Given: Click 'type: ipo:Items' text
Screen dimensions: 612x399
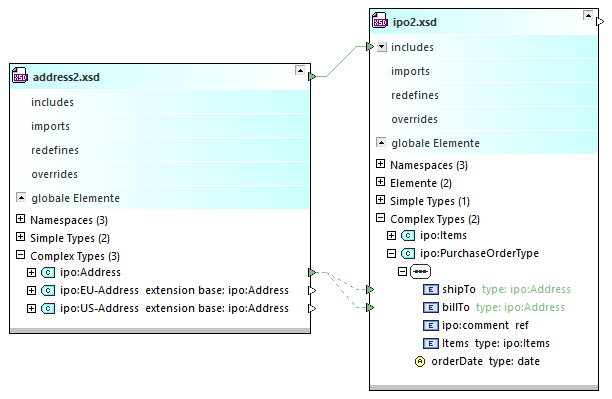Looking at the screenshot, I should [512, 343].
